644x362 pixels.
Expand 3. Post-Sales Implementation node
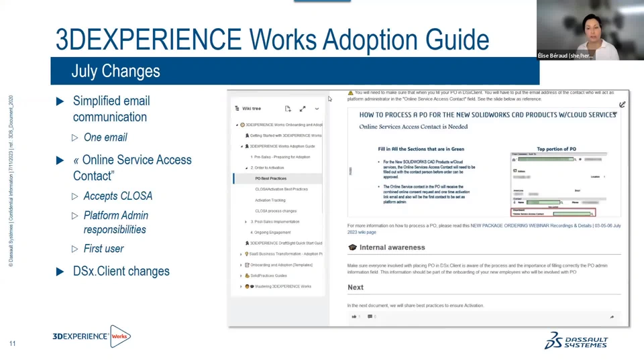[246, 222]
